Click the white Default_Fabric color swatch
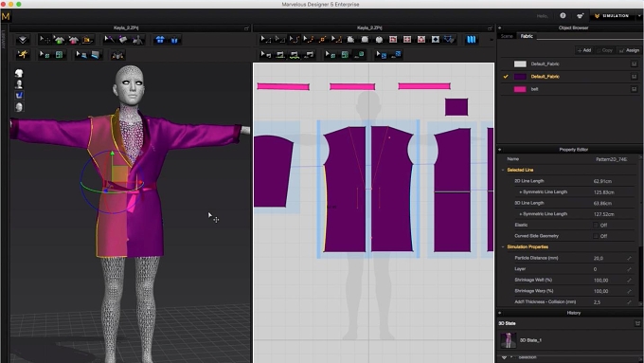The image size is (644, 363). click(x=520, y=64)
